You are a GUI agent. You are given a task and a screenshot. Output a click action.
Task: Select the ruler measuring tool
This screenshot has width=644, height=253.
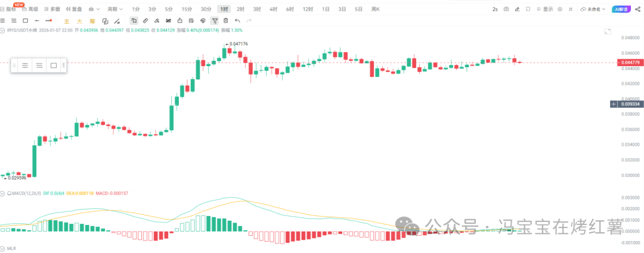pyautogui.click(x=145, y=21)
